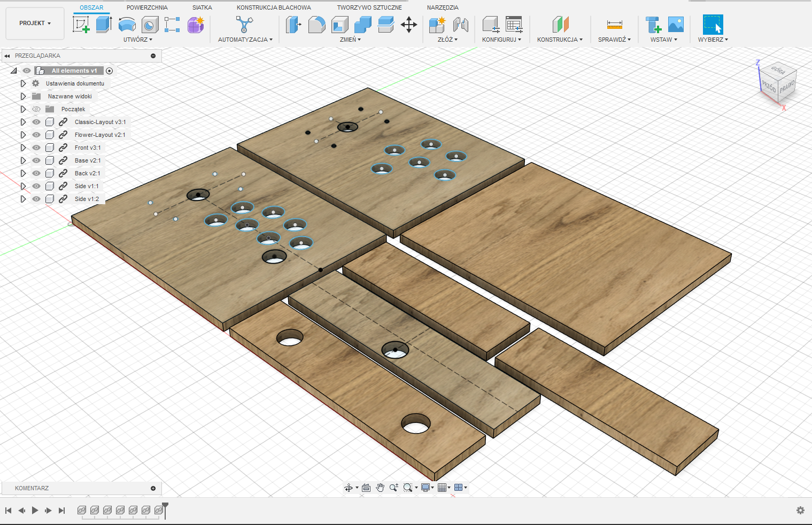Screen dimensions: 812x525
Task: Toggle visibility of Base v2:1
Action: coord(36,160)
